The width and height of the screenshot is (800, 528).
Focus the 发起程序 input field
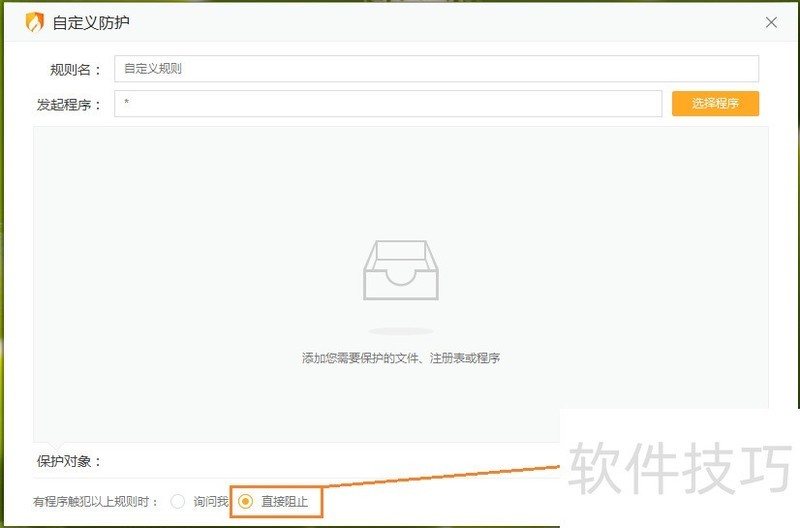pyautogui.click(x=388, y=104)
